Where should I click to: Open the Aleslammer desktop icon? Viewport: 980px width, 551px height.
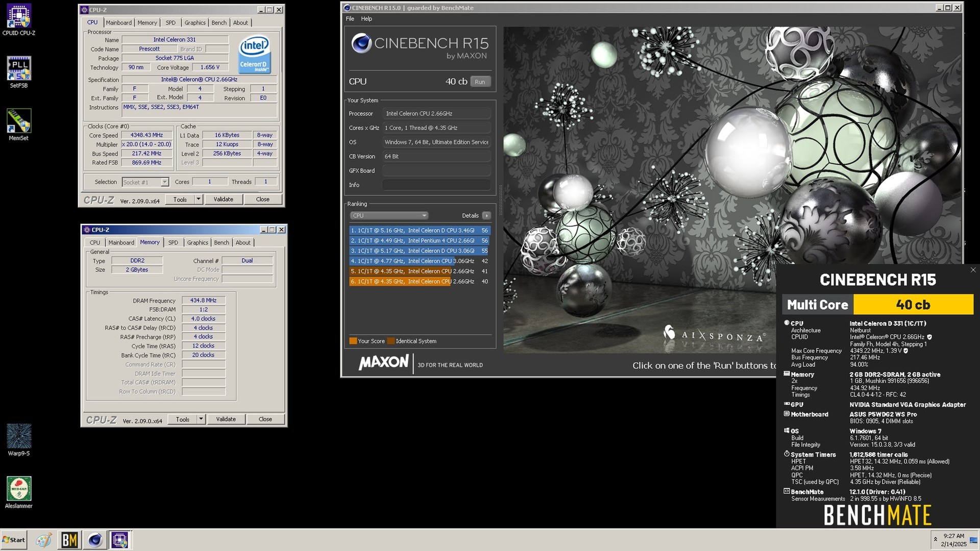point(19,492)
